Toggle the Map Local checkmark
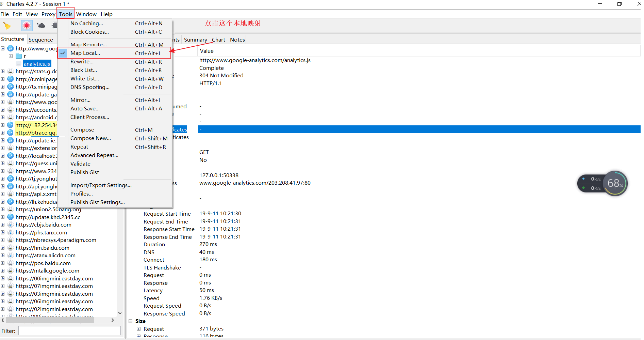The width and height of the screenshot is (644, 340). (x=63, y=53)
